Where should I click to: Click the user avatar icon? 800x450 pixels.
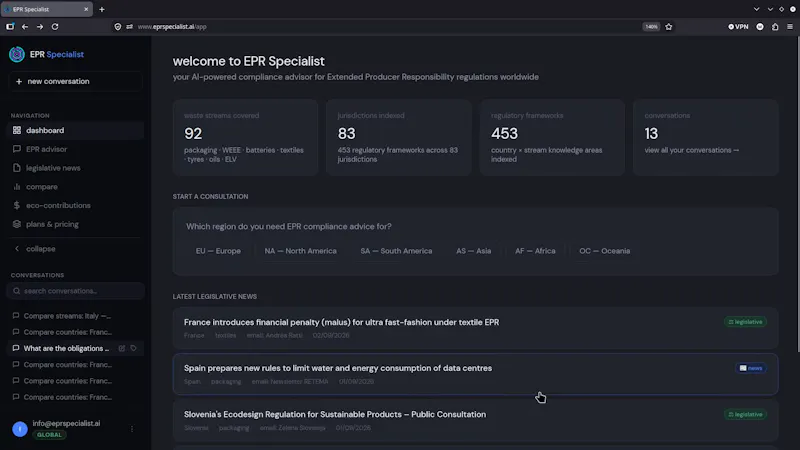[20, 429]
